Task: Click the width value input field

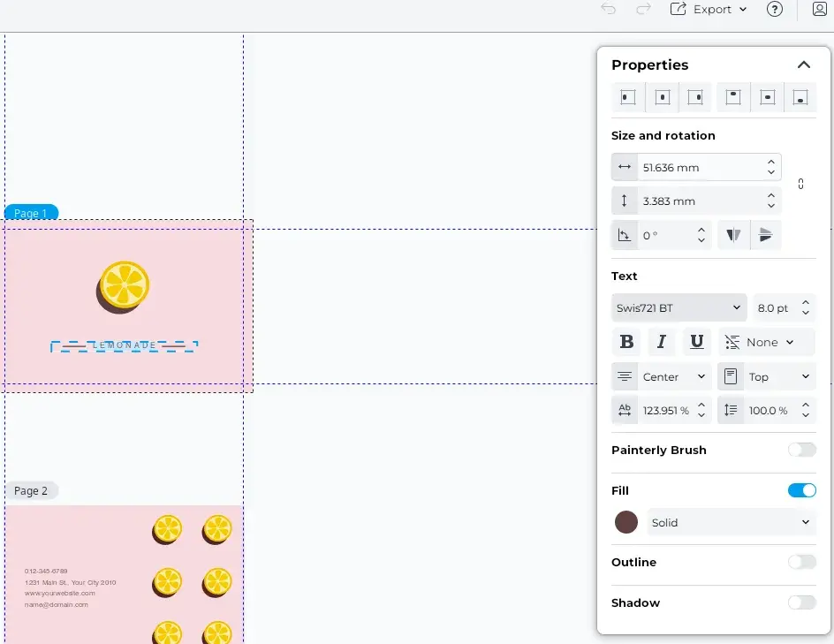Action: [x=698, y=166]
